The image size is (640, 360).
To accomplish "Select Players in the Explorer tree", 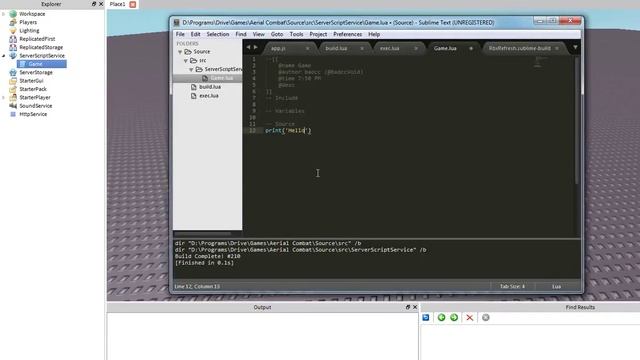I will (x=28, y=22).
